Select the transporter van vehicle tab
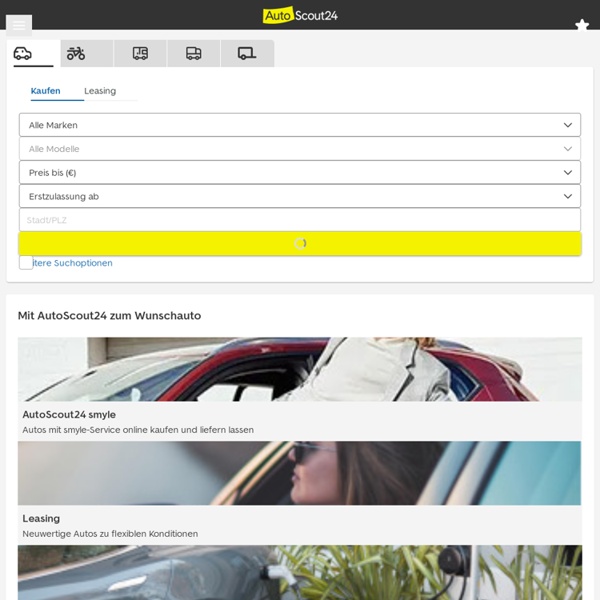Image resolution: width=600 pixels, height=600 pixels. point(193,53)
